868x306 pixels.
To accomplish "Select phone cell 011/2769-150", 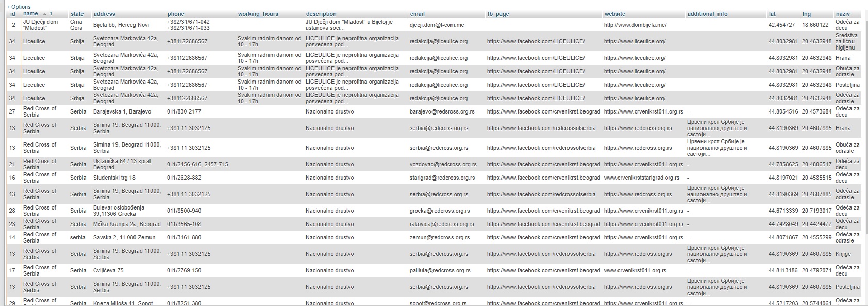I will (184, 270).
